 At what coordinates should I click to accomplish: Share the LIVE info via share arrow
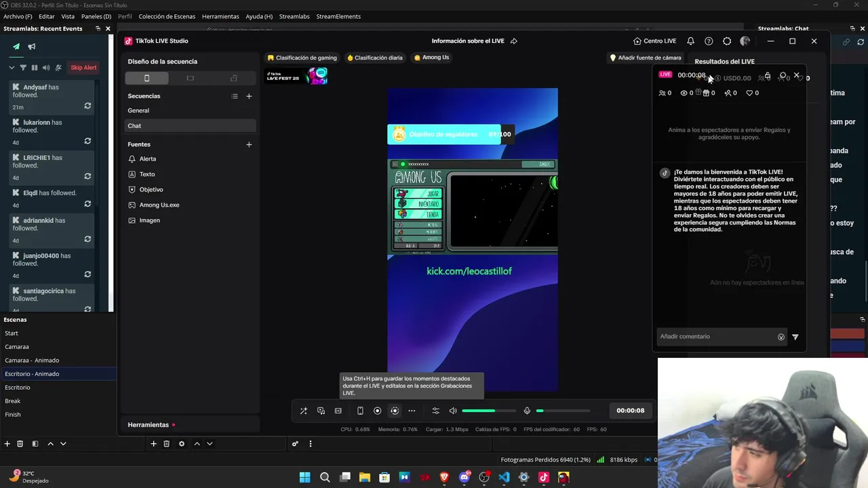coord(514,41)
